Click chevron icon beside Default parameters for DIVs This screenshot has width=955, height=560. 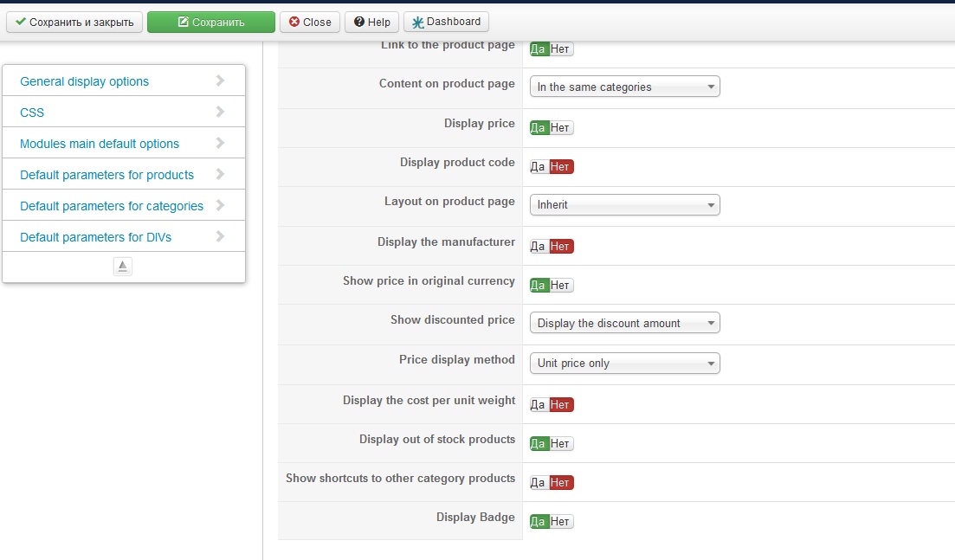220,236
